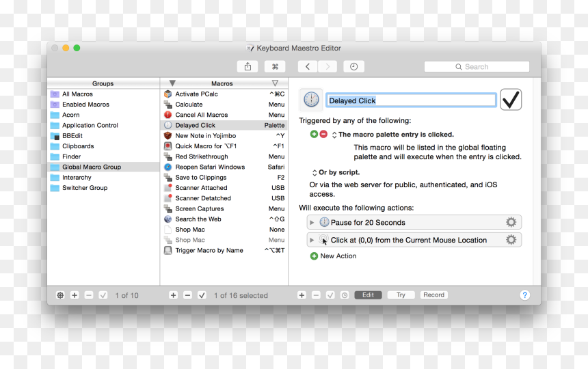The width and height of the screenshot is (588, 369).
Task: Select the Global Macro Group
Action: [x=103, y=167]
